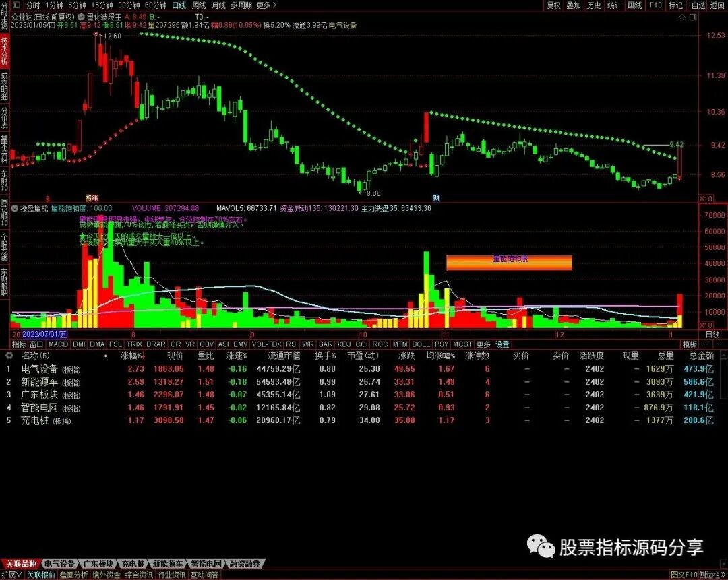Click the 叠加 overlay button
This screenshot has height=580, width=728.
coord(574,5)
